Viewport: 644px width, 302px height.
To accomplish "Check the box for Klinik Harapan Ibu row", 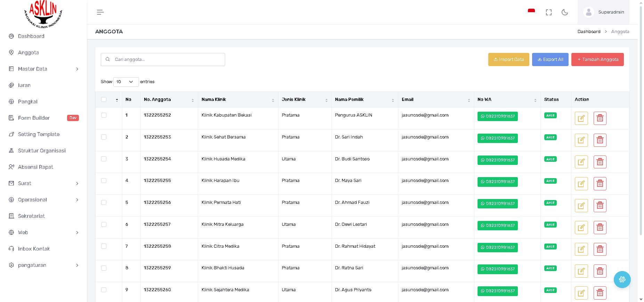I will tap(104, 181).
